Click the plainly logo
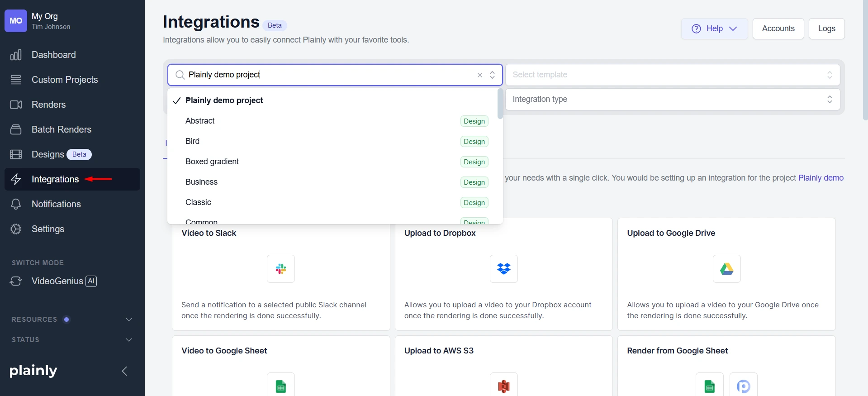This screenshot has width=868, height=396. tap(33, 371)
